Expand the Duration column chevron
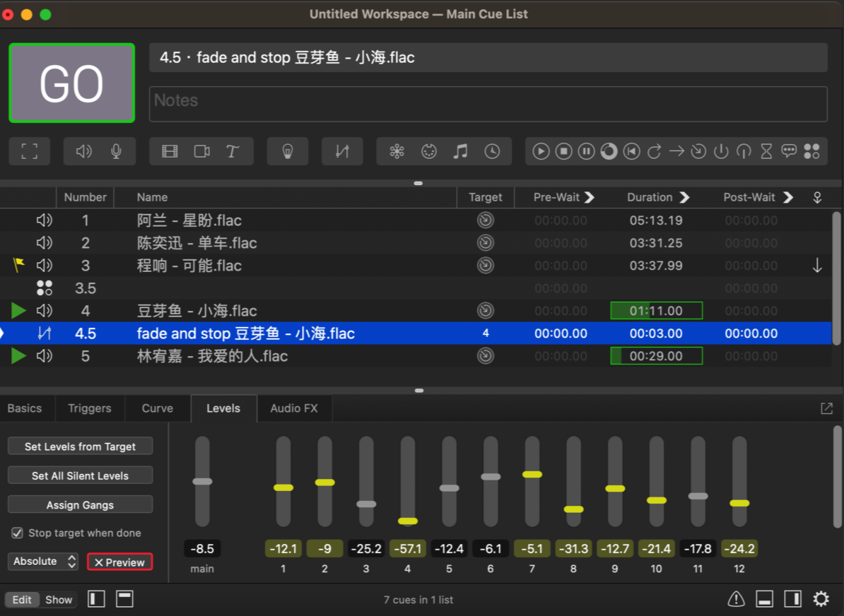This screenshot has width=844, height=616. (x=685, y=197)
